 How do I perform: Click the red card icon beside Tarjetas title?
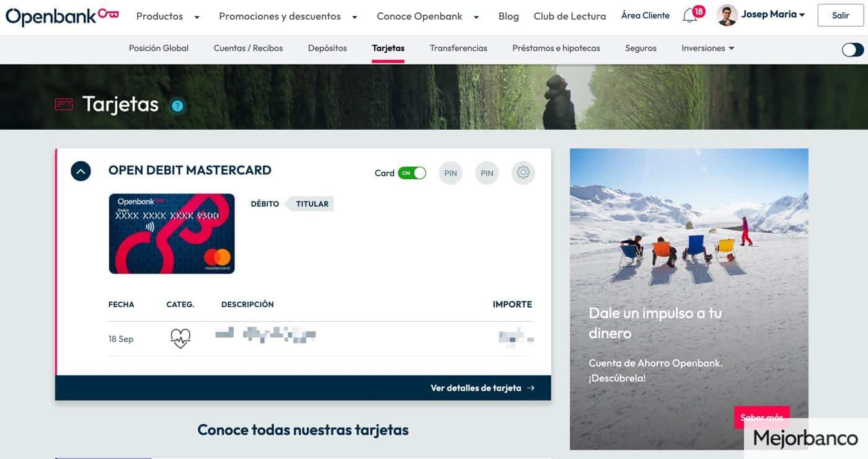pos(64,104)
